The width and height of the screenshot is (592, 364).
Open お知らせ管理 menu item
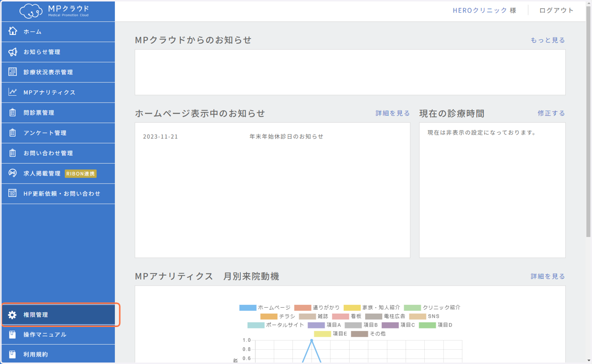pyautogui.click(x=58, y=52)
